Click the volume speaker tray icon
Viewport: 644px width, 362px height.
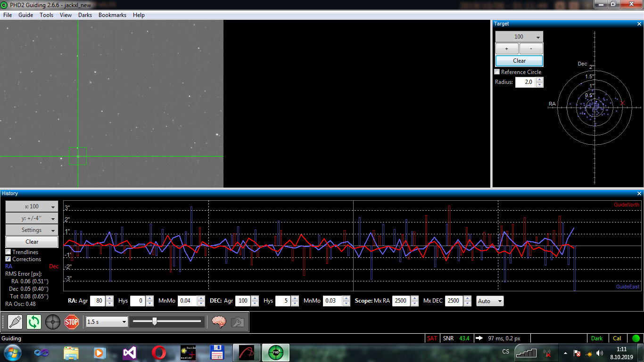click(600, 353)
